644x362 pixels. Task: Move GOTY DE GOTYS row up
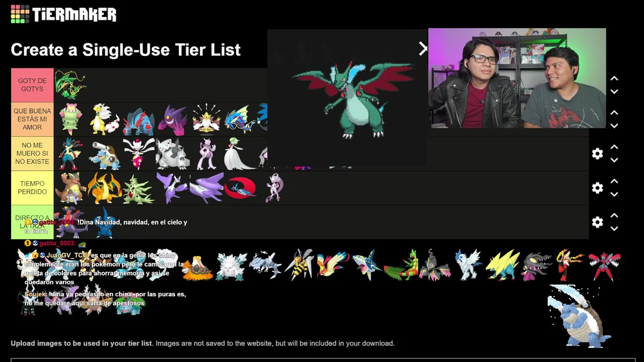[x=614, y=79]
